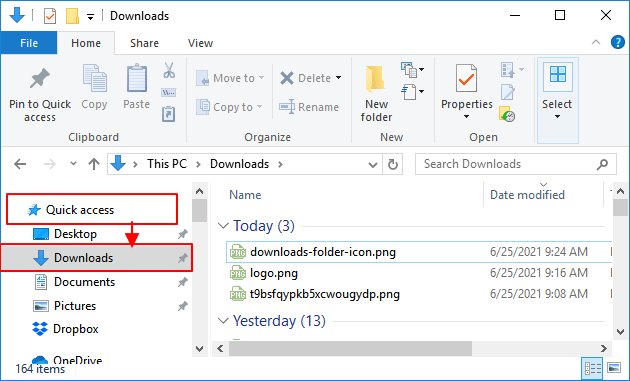Click the search magnifier icon

(602, 164)
